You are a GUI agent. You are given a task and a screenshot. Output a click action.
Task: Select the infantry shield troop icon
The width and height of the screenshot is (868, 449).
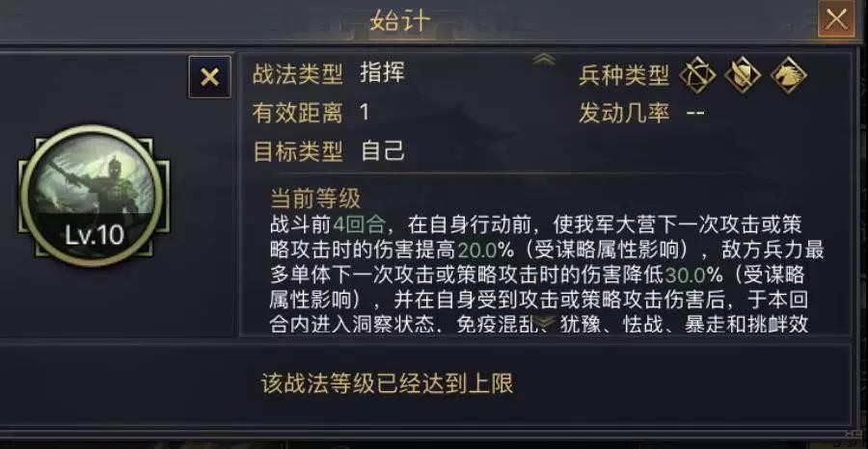tap(742, 75)
